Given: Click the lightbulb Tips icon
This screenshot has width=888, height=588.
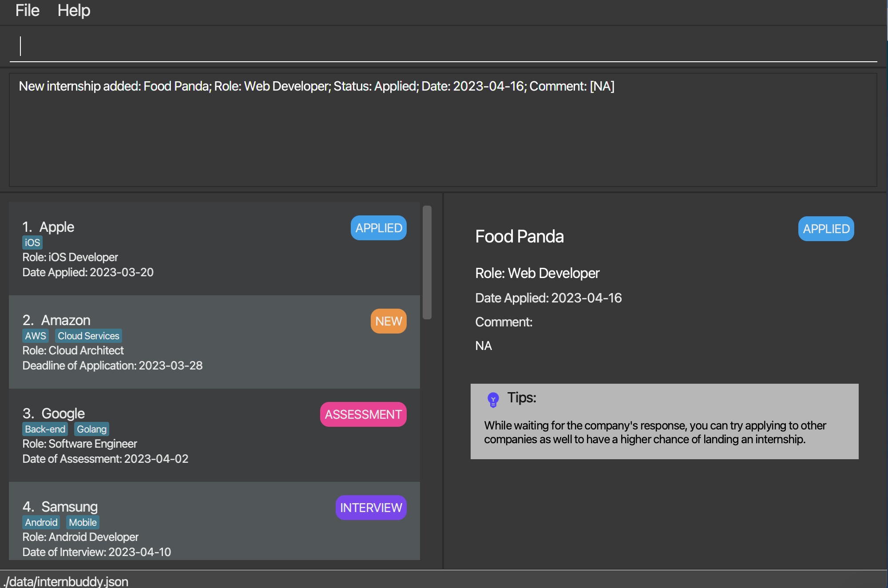Looking at the screenshot, I should [493, 399].
